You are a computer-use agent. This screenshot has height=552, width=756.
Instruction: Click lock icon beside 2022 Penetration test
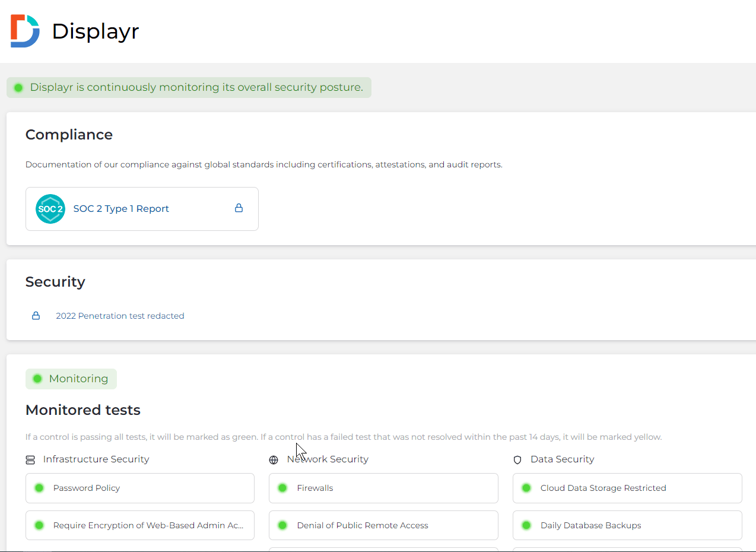click(36, 316)
